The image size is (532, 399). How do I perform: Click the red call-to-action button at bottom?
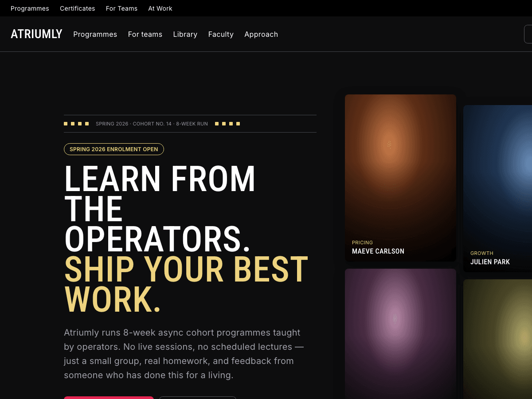tap(109, 398)
